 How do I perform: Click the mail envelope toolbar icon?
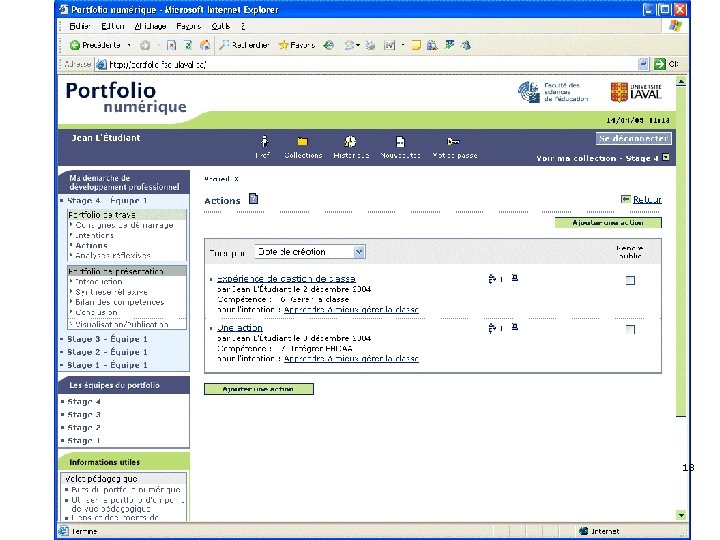click(349, 45)
